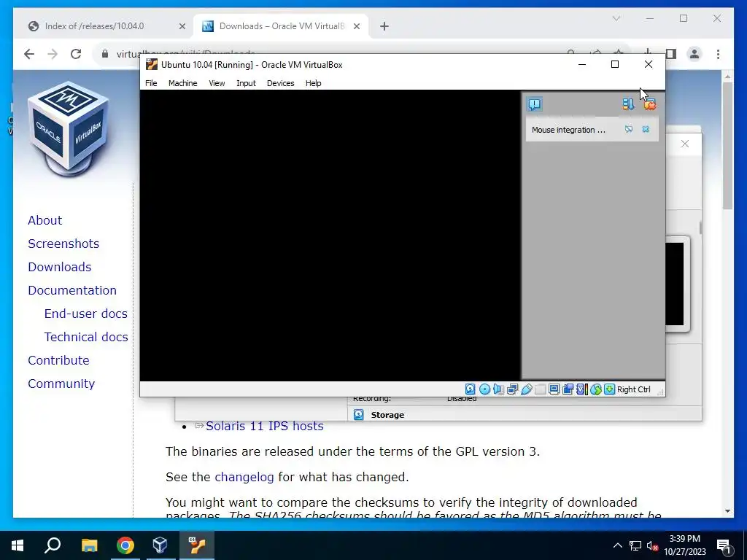This screenshot has width=747, height=560.
Task: Open the Screenshots link
Action: point(63,244)
